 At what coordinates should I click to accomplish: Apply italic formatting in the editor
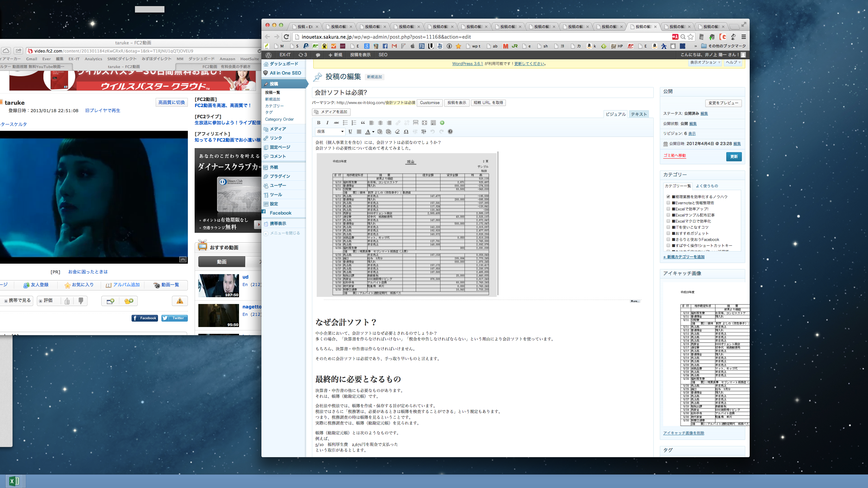click(327, 123)
